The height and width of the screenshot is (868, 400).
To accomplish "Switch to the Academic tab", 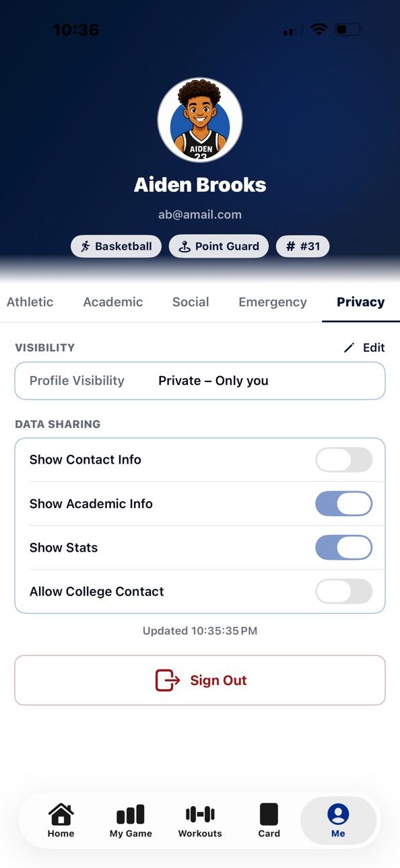I will coord(113,302).
